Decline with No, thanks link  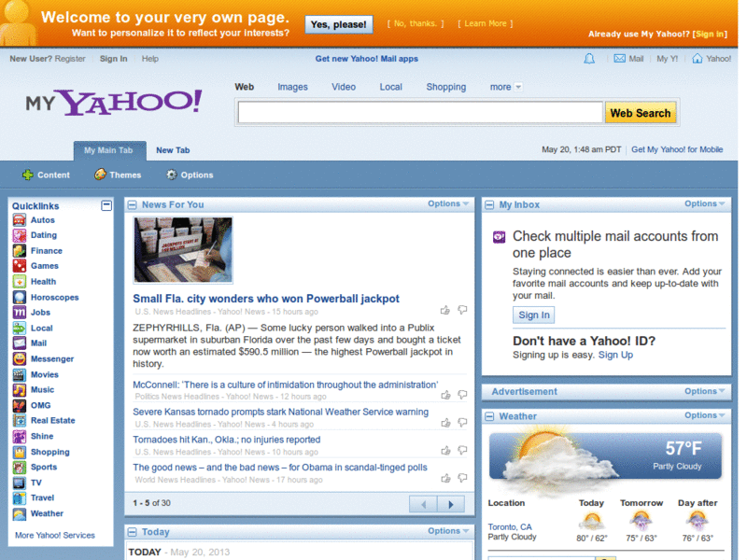click(x=416, y=24)
